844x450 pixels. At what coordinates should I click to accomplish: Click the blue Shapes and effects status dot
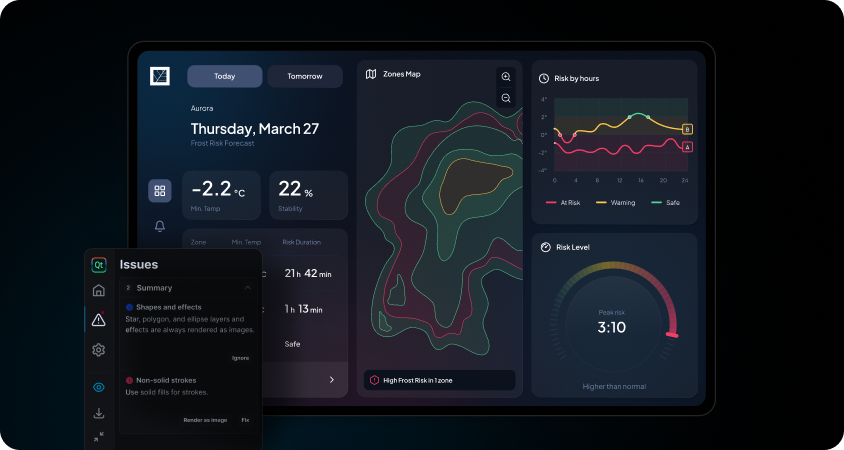click(129, 307)
